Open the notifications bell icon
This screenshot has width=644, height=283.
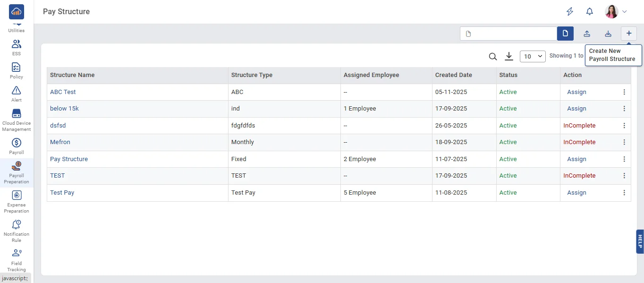590,12
